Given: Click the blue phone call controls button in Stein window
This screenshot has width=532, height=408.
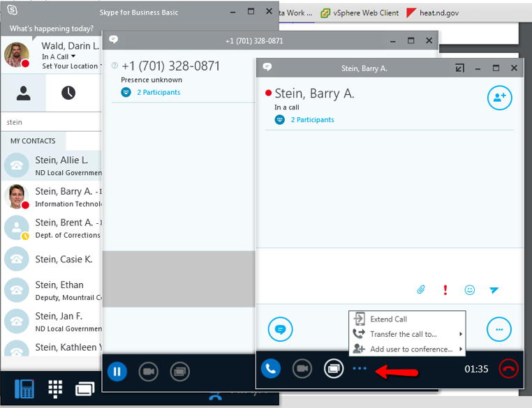Looking at the screenshot, I should click(271, 368).
